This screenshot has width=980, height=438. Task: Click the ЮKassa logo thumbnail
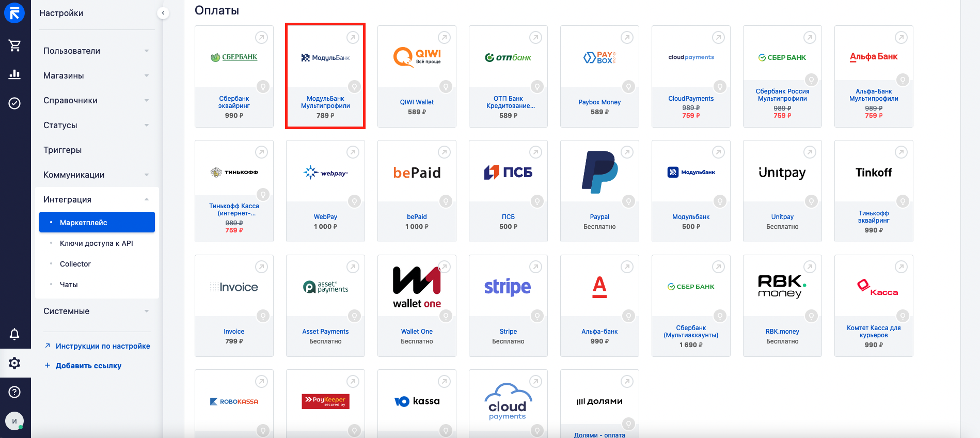(417, 401)
